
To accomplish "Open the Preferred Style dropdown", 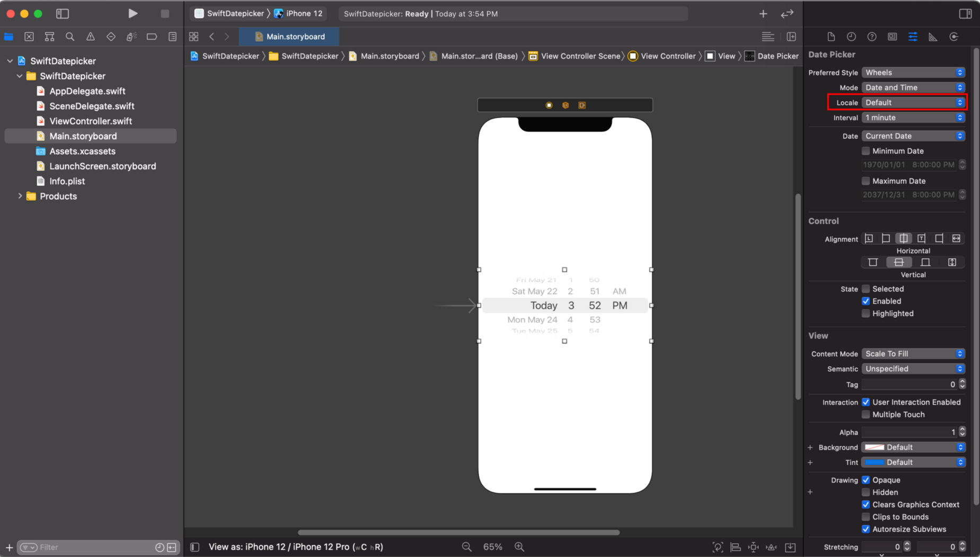I will pos(913,73).
